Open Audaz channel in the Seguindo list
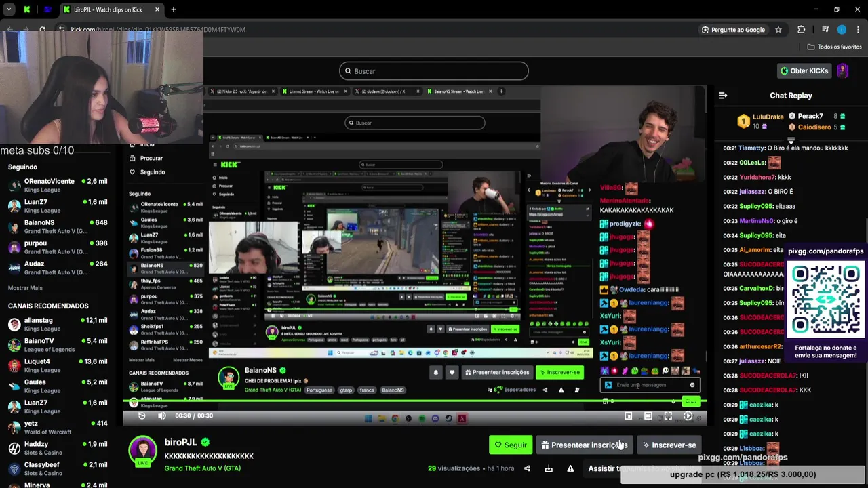The height and width of the screenshot is (488, 868). point(58,268)
